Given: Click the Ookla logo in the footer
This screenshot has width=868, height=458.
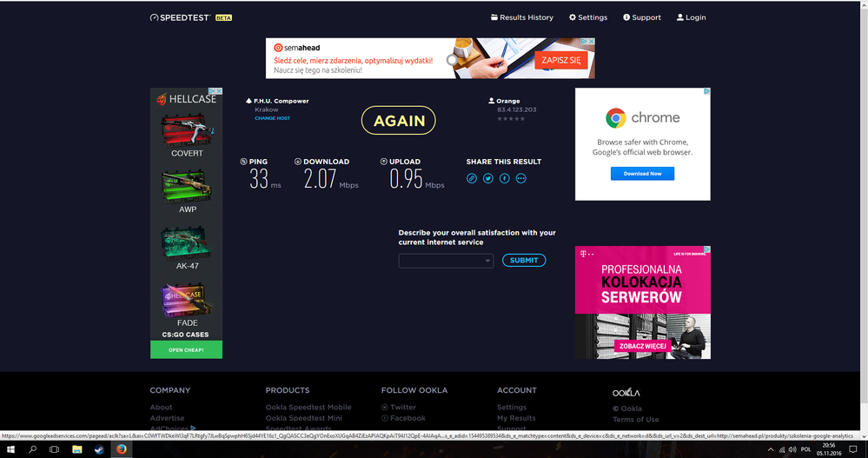Looking at the screenshot, I should point(626,393).
